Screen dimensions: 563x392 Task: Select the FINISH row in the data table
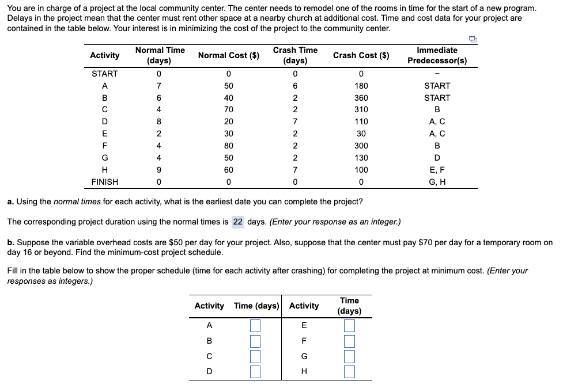pyautogui.click(x=104, y=182)
